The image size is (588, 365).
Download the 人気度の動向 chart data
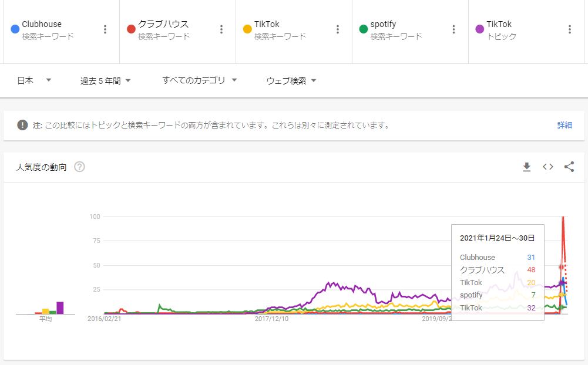tap(527, 167)
